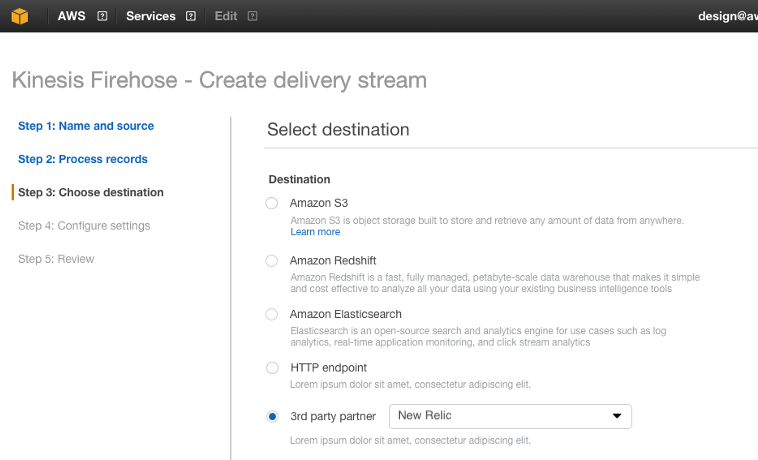Open the design@ account menu
758x460 pixels.
[728, 16]
